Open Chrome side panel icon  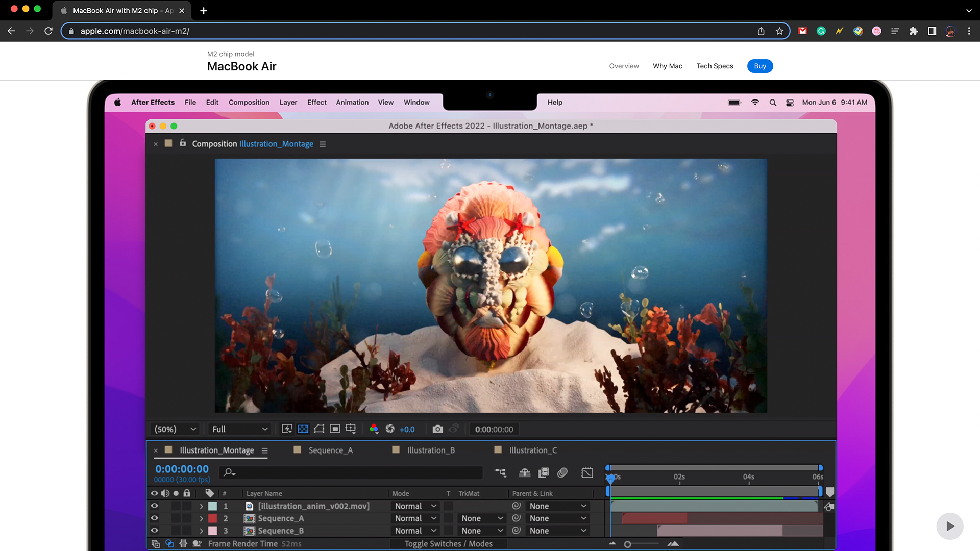click(932, 31)
